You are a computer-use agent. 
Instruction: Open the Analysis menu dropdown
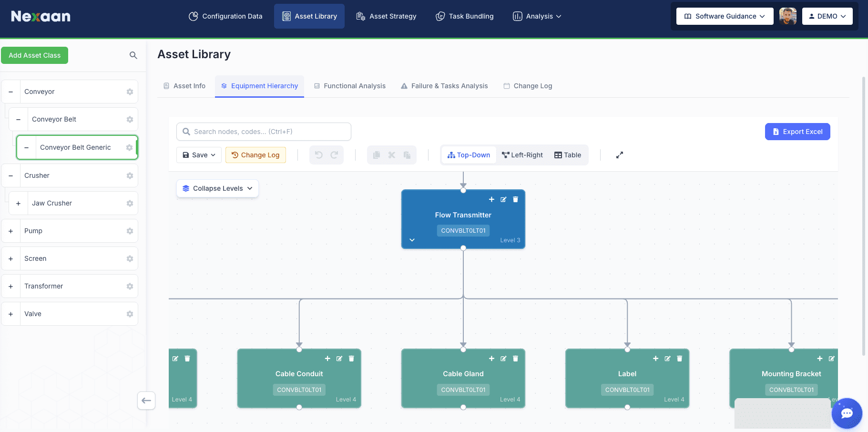tap(537, 16)
